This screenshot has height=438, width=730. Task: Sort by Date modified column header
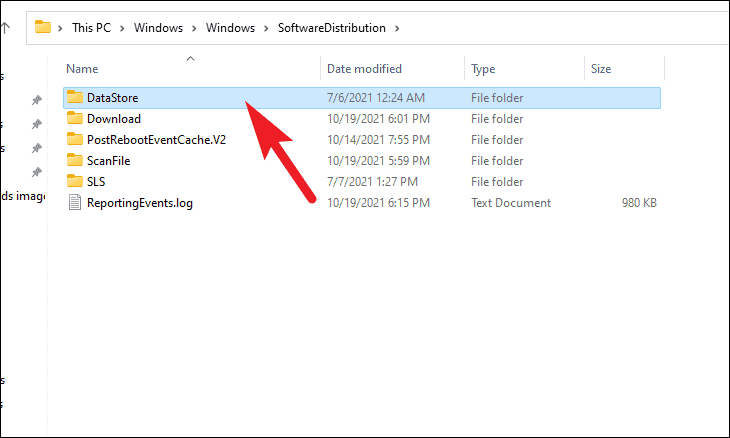coord(364,69)
